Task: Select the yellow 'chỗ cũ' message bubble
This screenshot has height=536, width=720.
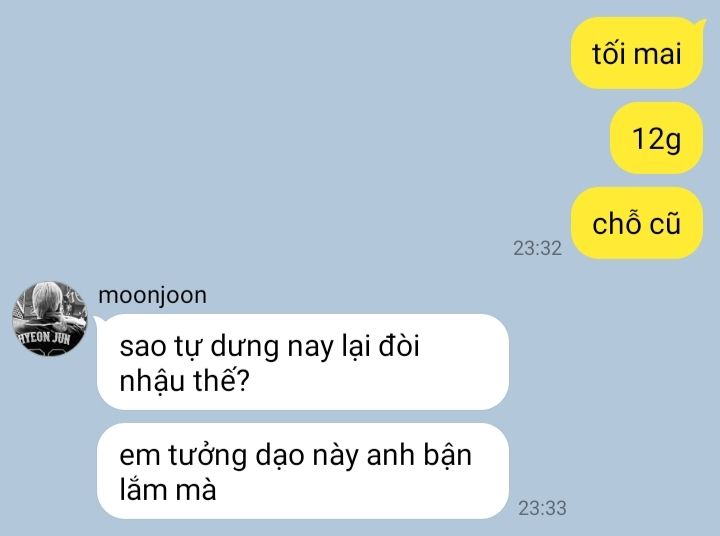Action: (x=636, y=223)
